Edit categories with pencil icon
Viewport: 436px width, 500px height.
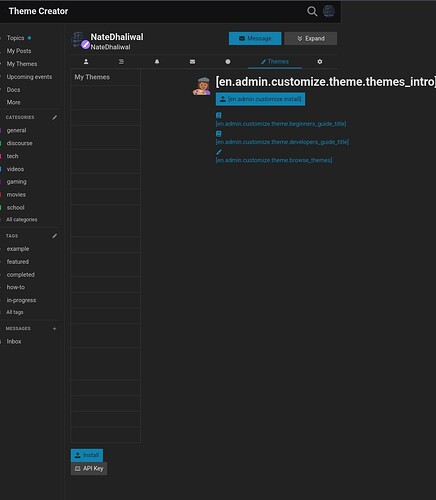pyautogui.click(x=55, y=117)
